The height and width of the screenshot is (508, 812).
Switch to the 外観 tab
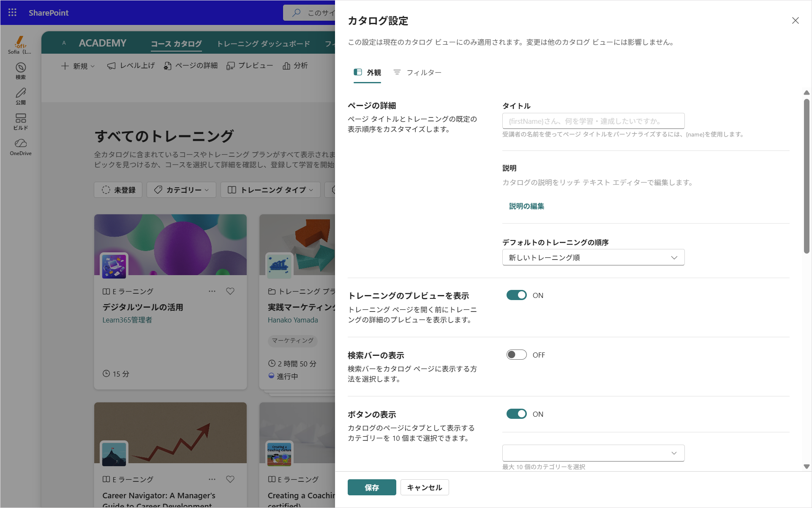367,73
